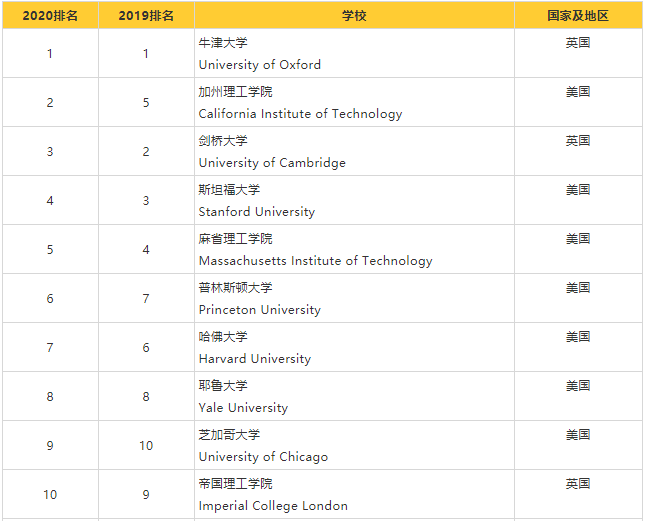Select the text 普林斯顿大学

point(235,287)
